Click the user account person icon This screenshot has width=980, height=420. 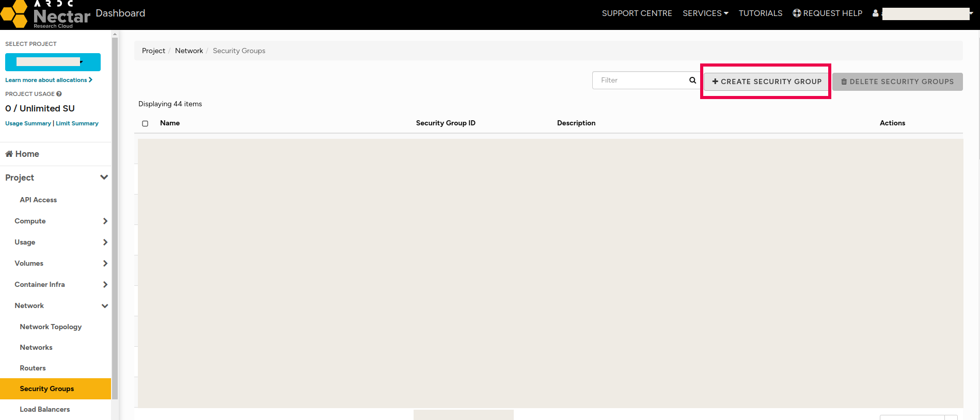pos(875,13)
